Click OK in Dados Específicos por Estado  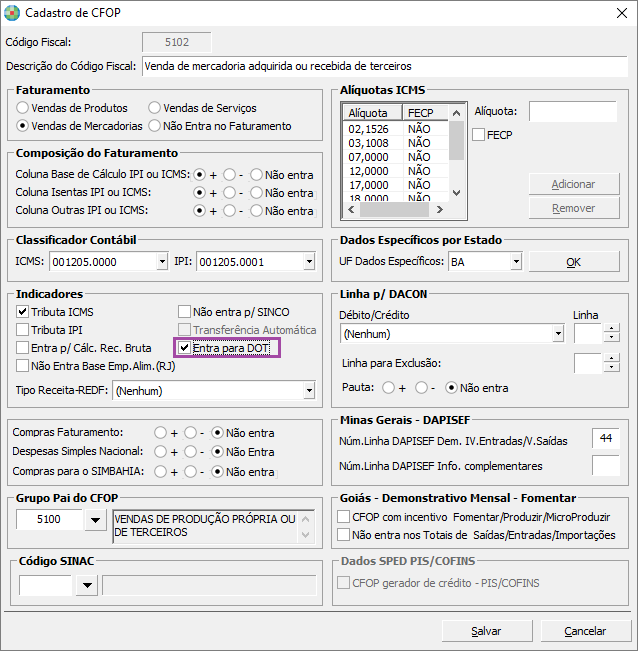tap(574, 262)
